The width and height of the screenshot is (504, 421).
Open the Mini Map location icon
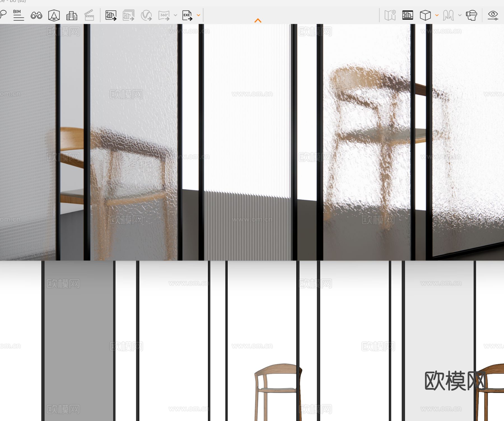(390, 15)
